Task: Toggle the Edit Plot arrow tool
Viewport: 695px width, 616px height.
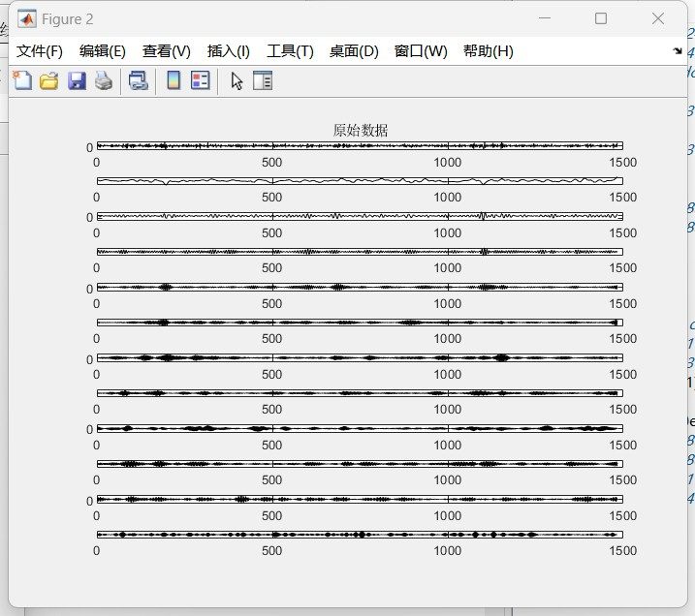Action: [237, 81]
